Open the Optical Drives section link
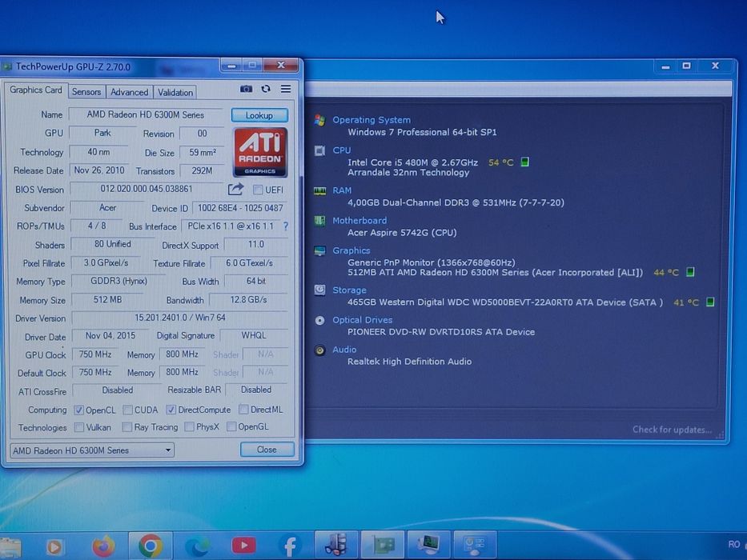 point(362,320)
